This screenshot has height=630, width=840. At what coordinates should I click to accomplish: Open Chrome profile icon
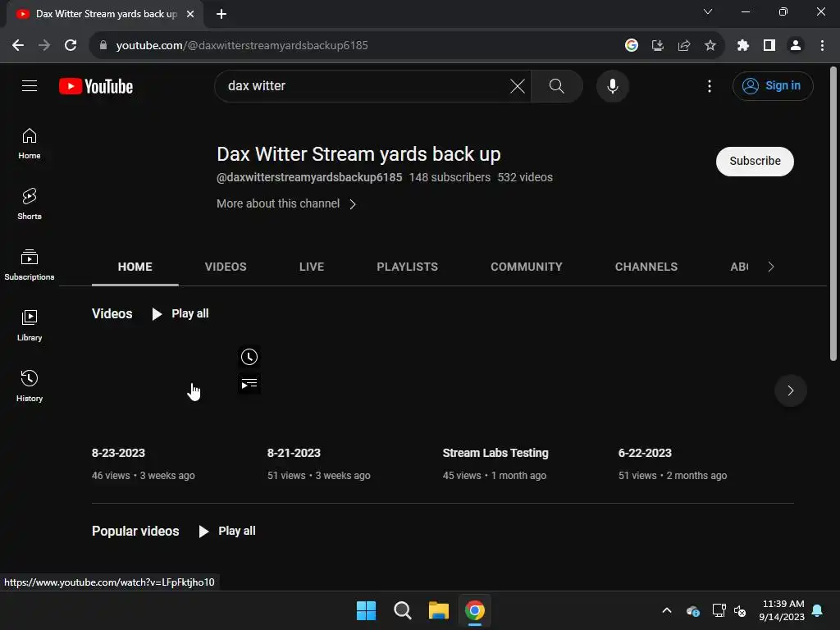pyautogui.click(x=796, y=46)
